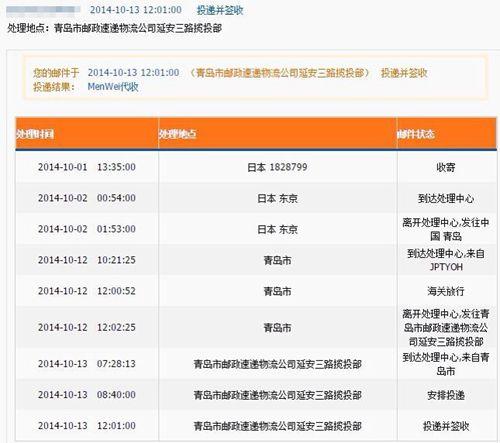
Task: Click the 处理地点 label under the header
Action: click(28, 28)
